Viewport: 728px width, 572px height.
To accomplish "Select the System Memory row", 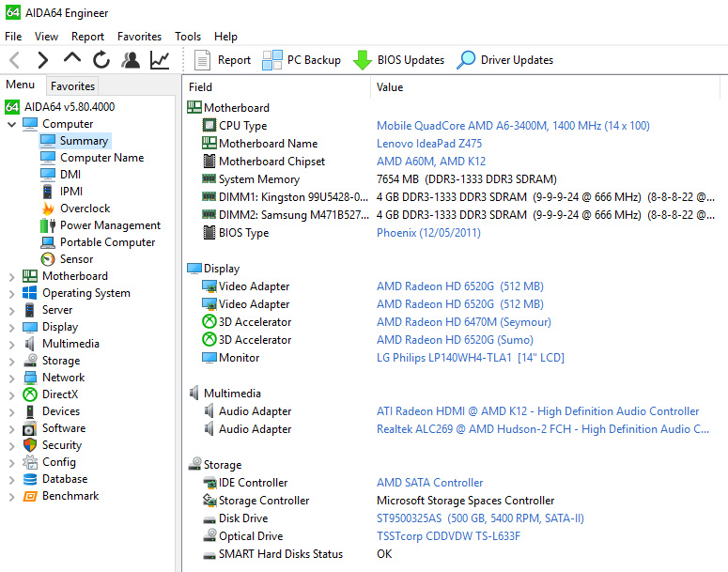I will [x=453, y=179].
